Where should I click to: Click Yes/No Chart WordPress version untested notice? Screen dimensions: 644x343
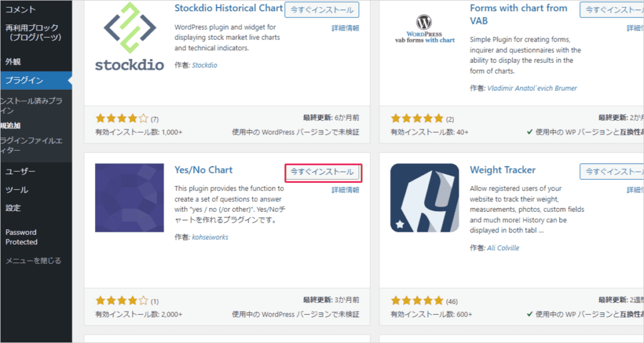pos(296,314)
